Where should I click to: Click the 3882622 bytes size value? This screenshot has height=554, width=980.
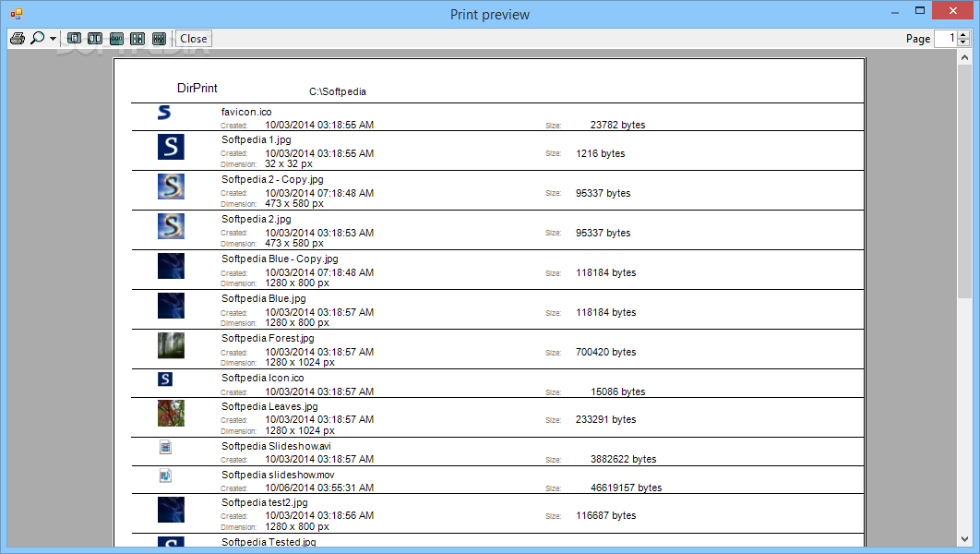point(623,459)
